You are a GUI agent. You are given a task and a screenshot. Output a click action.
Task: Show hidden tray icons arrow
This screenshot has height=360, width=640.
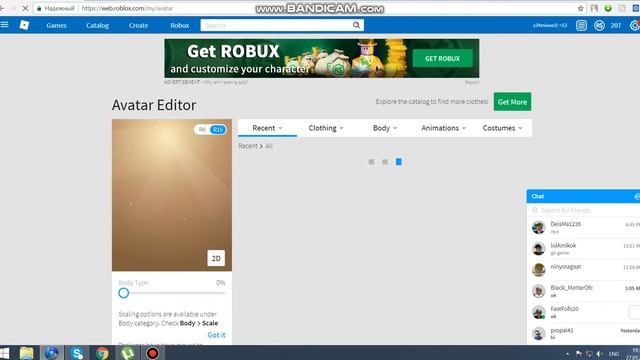(568, 354)
